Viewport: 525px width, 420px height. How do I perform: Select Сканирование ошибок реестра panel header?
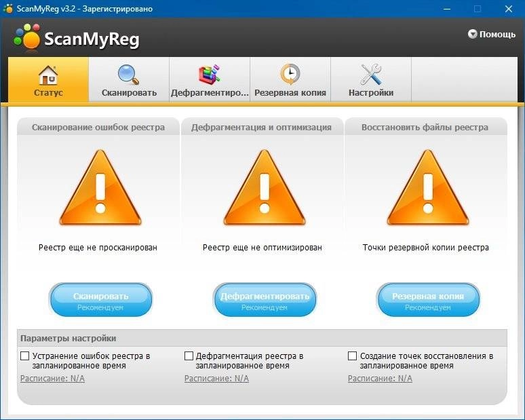pyautogui.click(x=98, y=128)
